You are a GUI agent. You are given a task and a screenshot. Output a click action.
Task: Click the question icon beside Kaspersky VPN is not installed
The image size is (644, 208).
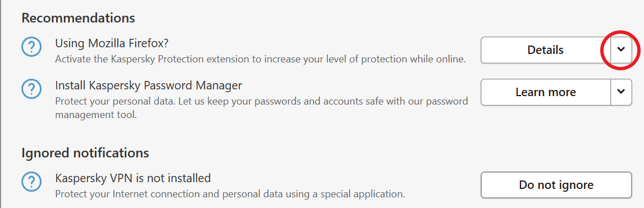[31, 182]
